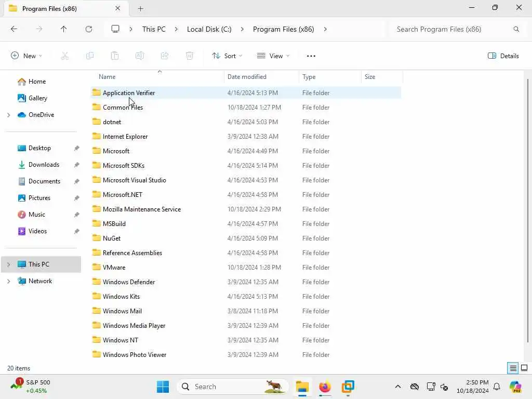Launch Firefox from the taskbar
Screen dimensions: 532x399
325,387
